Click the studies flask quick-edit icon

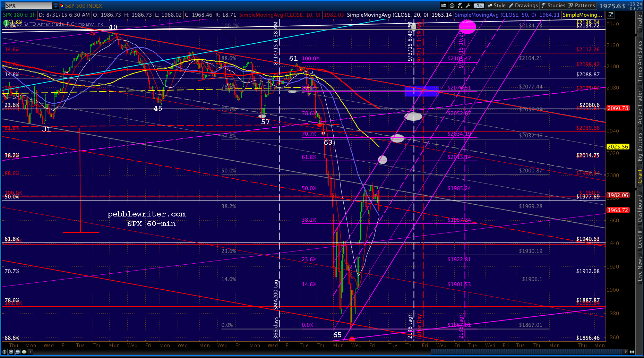(x=460, y=6)
